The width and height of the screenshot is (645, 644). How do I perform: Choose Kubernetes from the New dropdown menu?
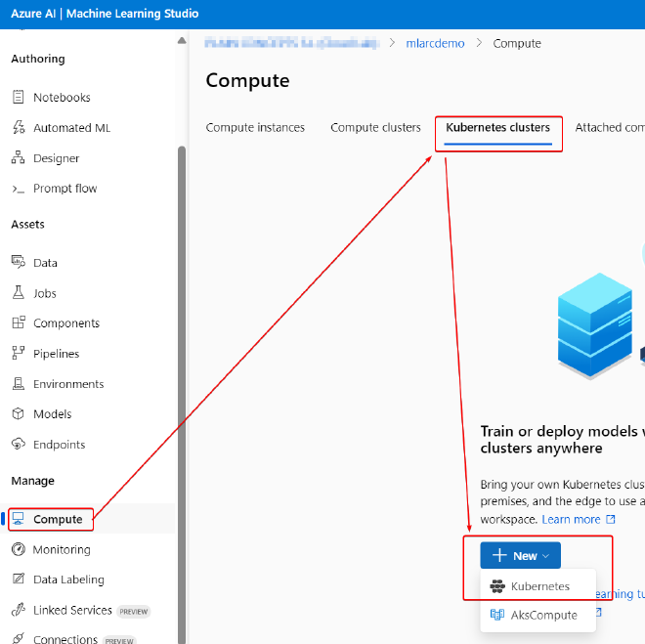tap(538, 586)
